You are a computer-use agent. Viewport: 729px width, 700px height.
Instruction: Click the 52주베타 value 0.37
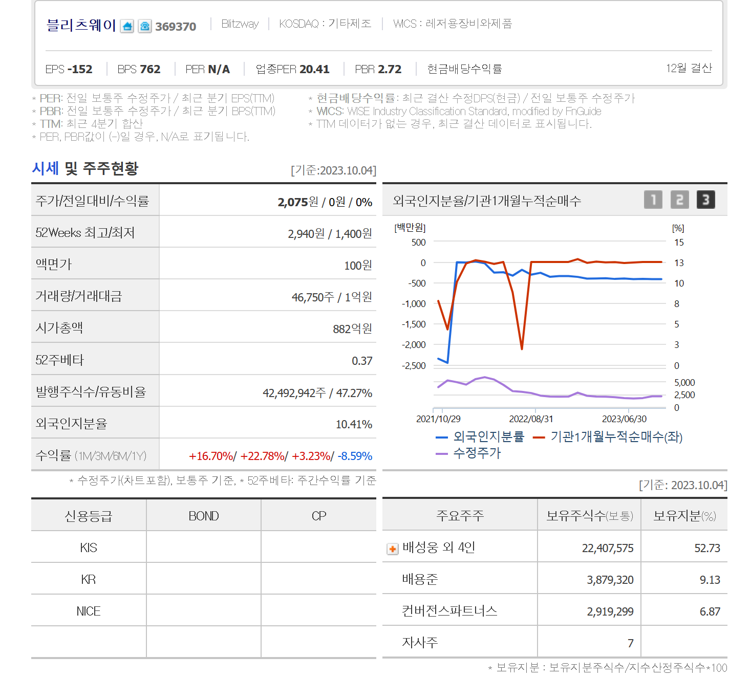tap(362, 361)
